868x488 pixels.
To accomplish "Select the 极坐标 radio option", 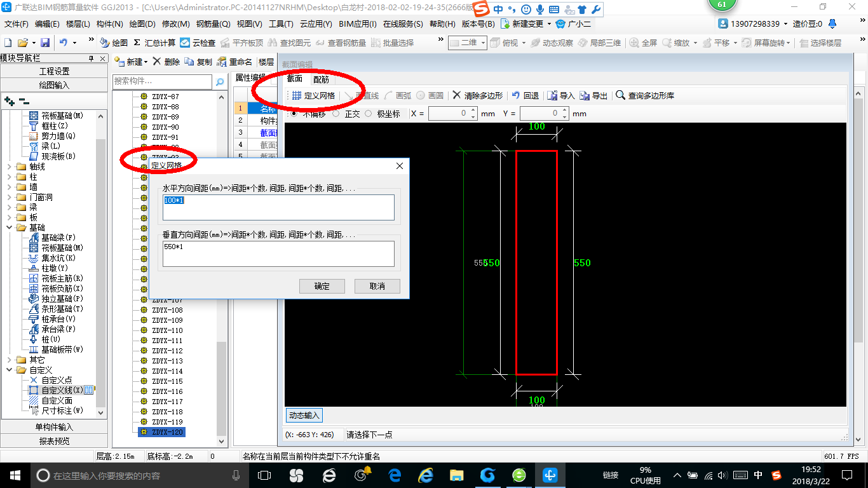I will click(368, 114).
